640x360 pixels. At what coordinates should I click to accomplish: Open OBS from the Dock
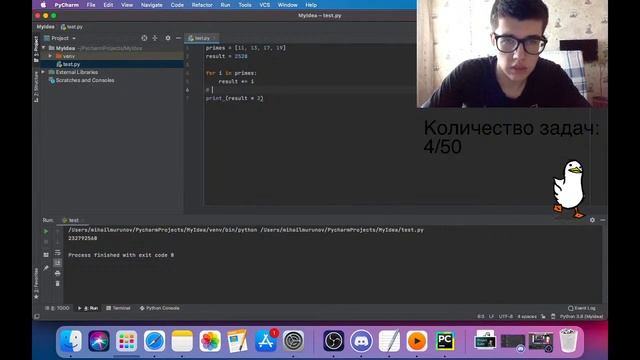333,340
